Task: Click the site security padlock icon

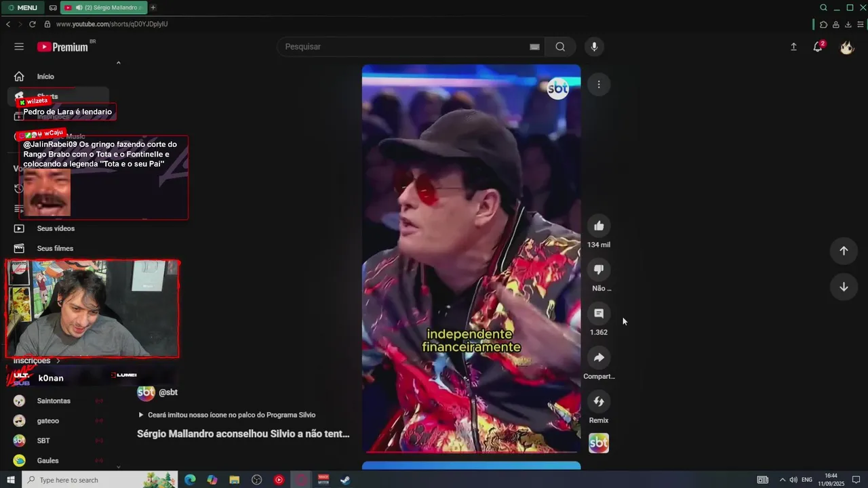Action: 47,24
